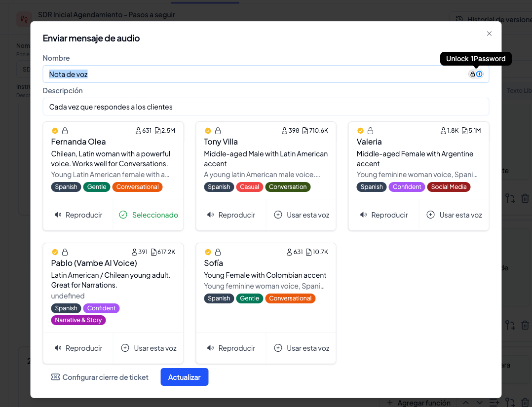532x407 pixels.
Task: Click the Descripción text field
Action: tap(266, 107)
